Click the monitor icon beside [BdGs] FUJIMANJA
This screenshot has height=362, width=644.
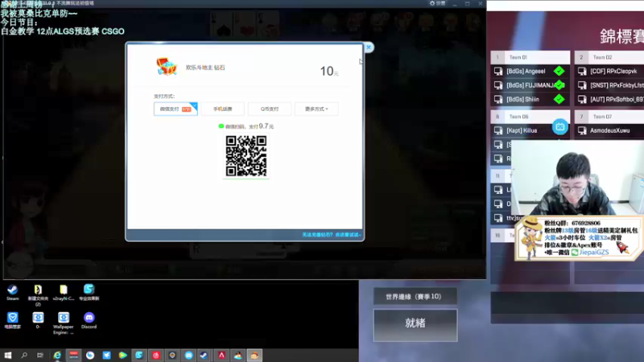[x=498, y=85]
